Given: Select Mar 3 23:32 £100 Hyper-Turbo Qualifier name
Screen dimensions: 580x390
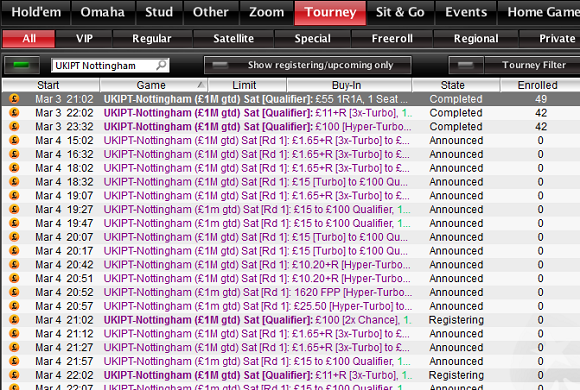Looking at the screenshot, I should pyautogui.click(x=257, y=127).
